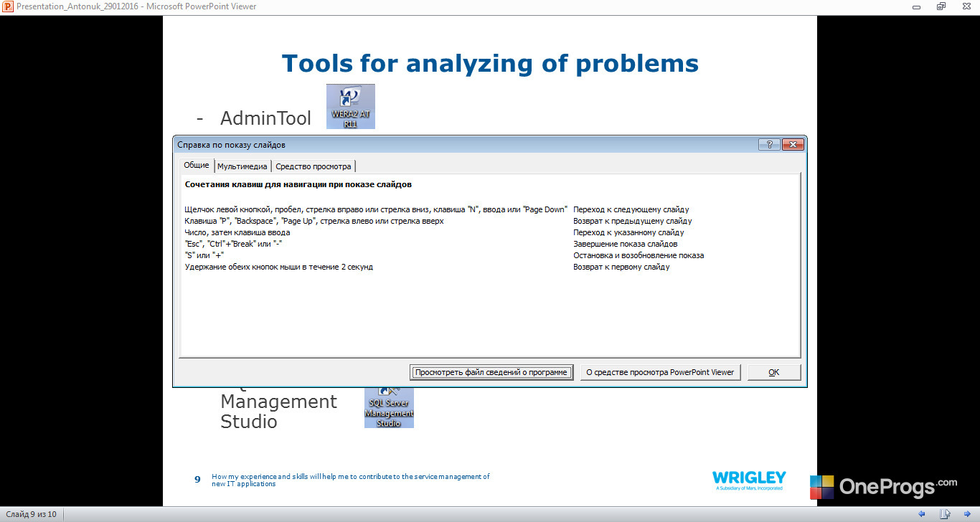Click the PowerPoint Viewer icon in title bar

tap(7, 6)
